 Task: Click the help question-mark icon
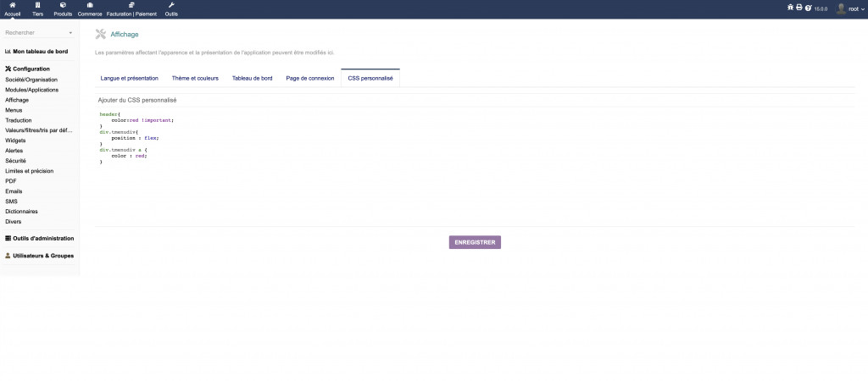pyautogui.click(x=808, y=8)
